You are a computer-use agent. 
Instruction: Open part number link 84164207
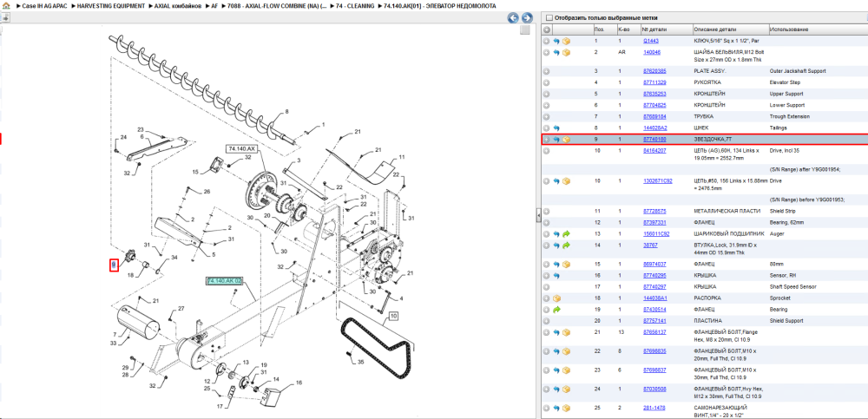tap(654, 151)
